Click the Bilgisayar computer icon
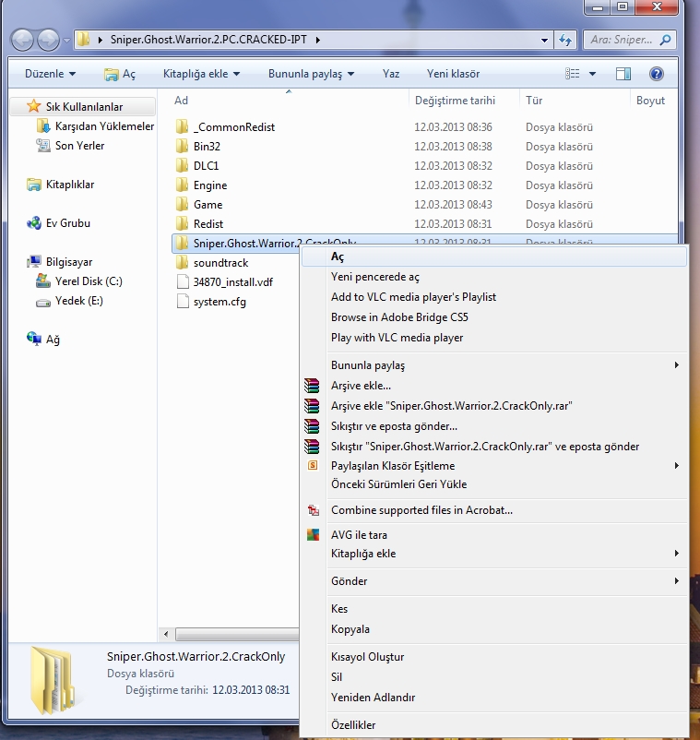The width and height of the screenshot is (700, 740). tap(34, 262)
